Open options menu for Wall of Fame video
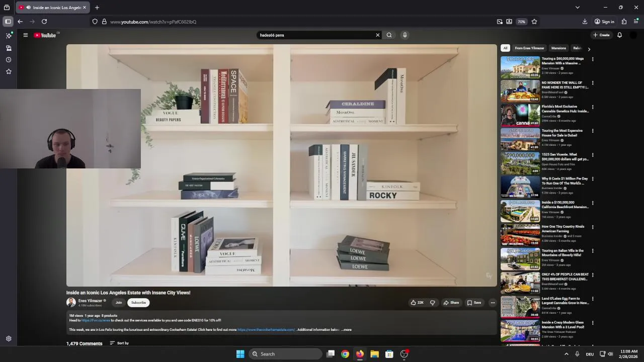644x362 pixels. tap(593, 83)
